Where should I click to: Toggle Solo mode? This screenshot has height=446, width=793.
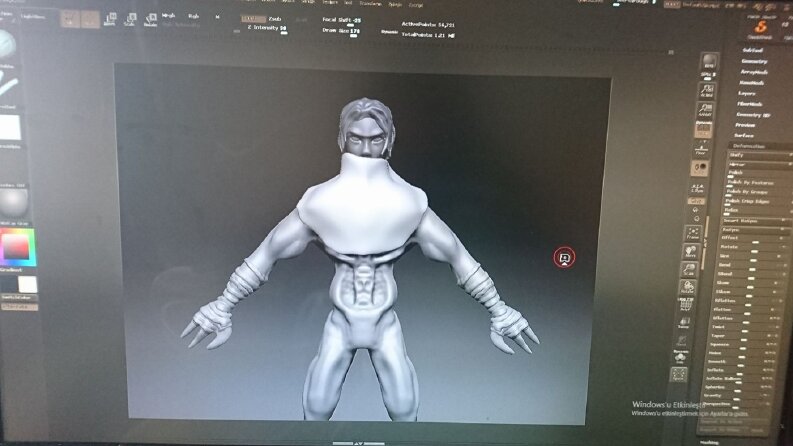[681, 356]
